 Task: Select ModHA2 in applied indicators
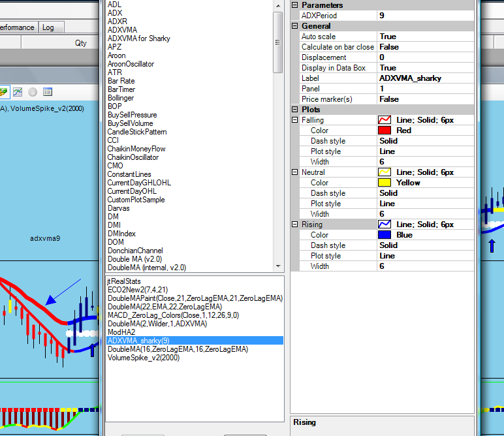121,332
